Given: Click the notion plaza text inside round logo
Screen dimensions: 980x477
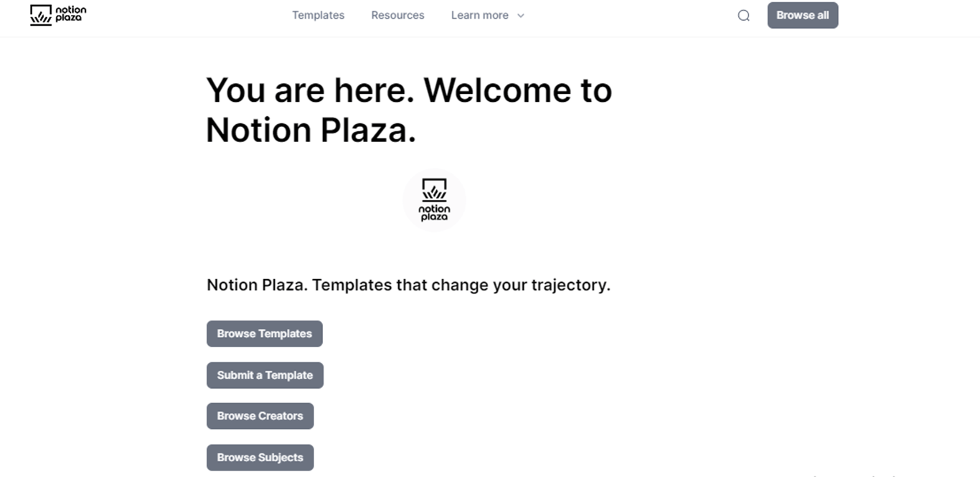Looking at the screenshot, I should 434,212.
